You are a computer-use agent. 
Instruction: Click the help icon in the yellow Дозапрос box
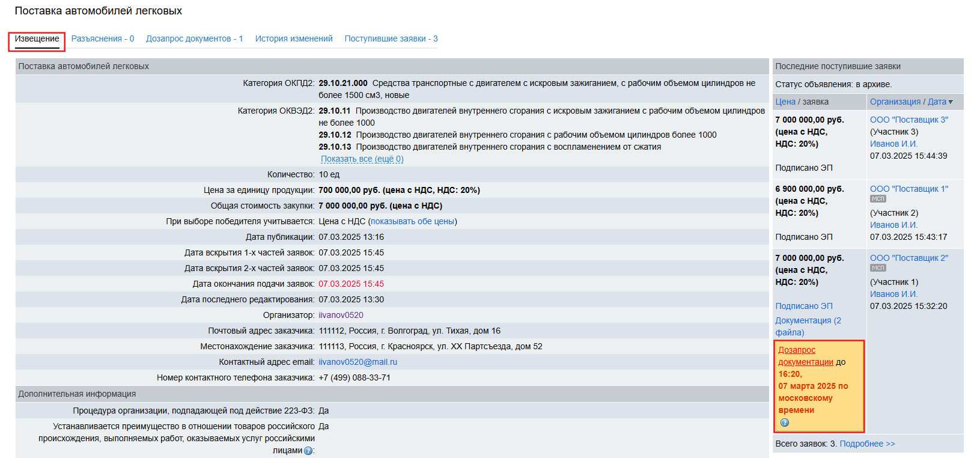point(784,423)
